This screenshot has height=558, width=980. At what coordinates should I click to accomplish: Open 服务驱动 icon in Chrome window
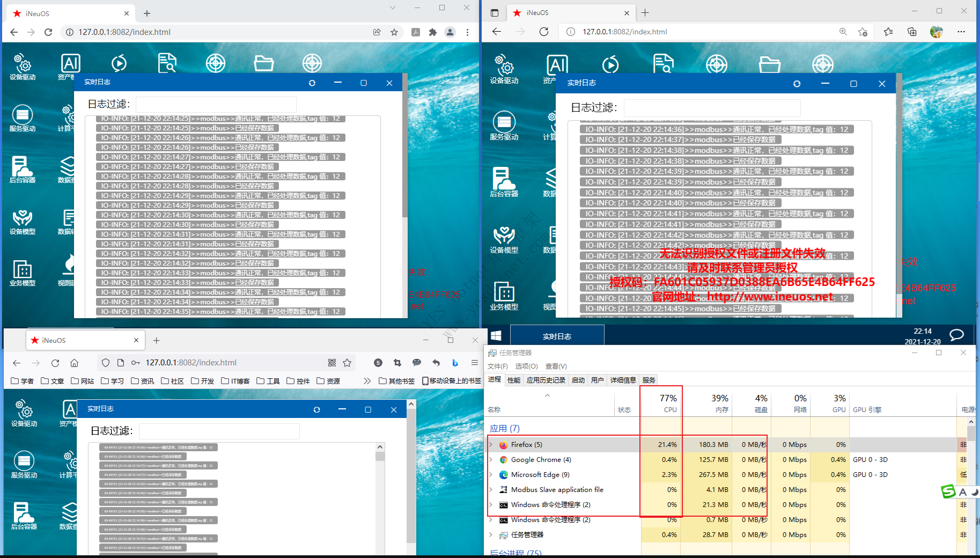(23, 119)
